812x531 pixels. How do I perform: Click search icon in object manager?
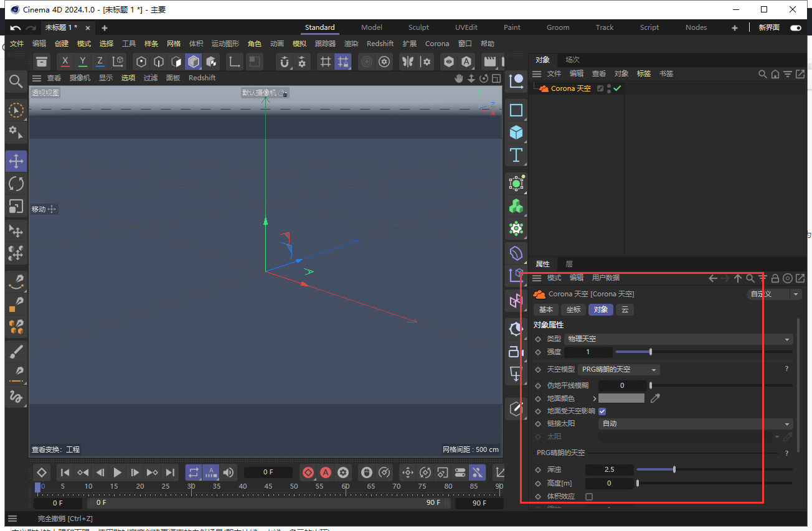click(762, 74)
